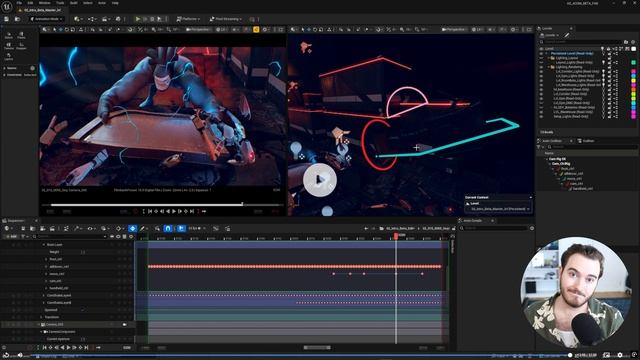The width and height of the screenshot is (640, 360).
Task: Click play in cinematic viewport transport bar
Action: (174, 211)
